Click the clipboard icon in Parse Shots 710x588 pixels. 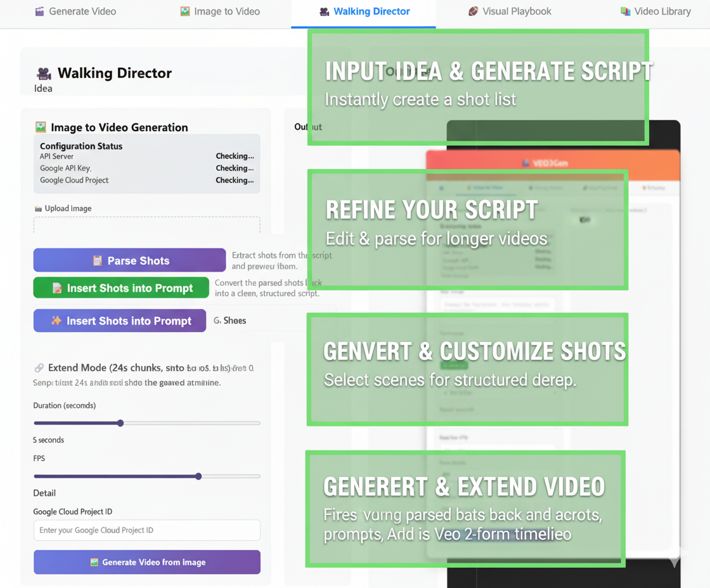[x=97, y=260]
